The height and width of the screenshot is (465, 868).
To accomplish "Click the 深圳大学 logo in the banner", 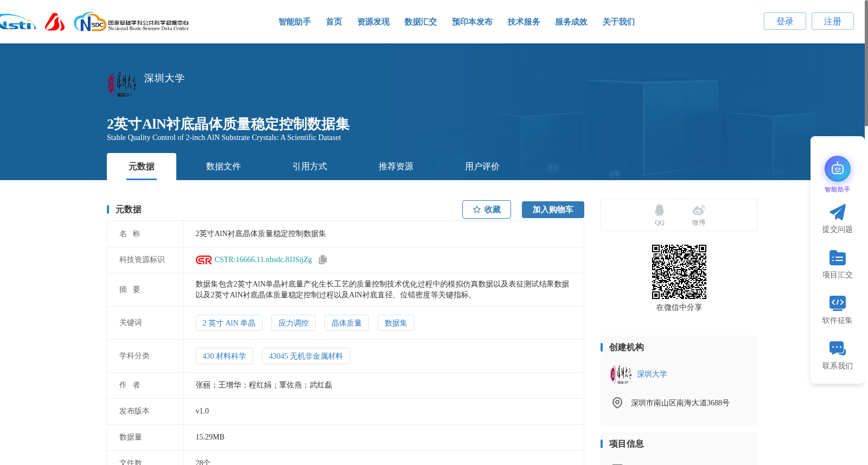I will coord(122,84).
